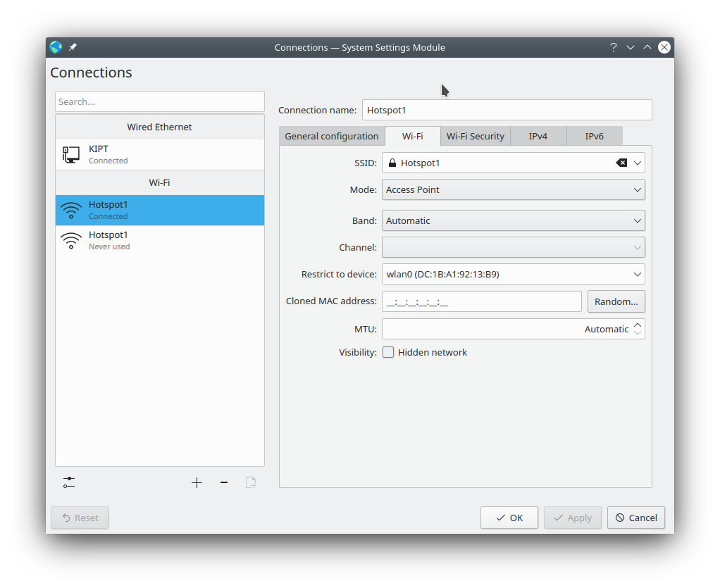Open the Band Automatic dropdown

(x=514, y=221)
